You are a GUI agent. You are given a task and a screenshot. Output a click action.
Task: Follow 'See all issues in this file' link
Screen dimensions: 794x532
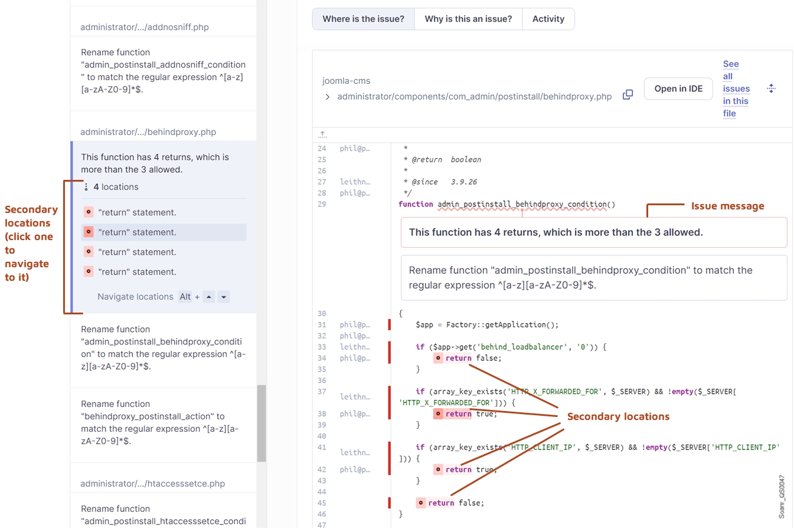(x=735, y=88)
